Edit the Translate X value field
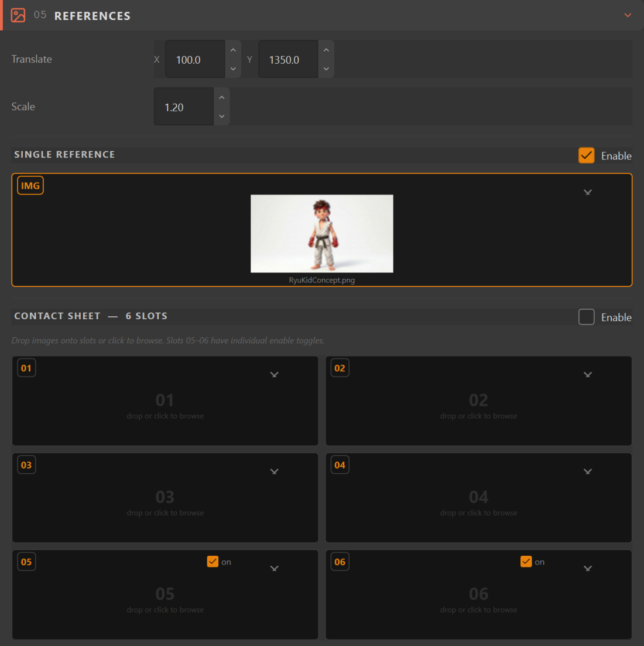Screen dimensions: 644x646 tap(195, 59)
